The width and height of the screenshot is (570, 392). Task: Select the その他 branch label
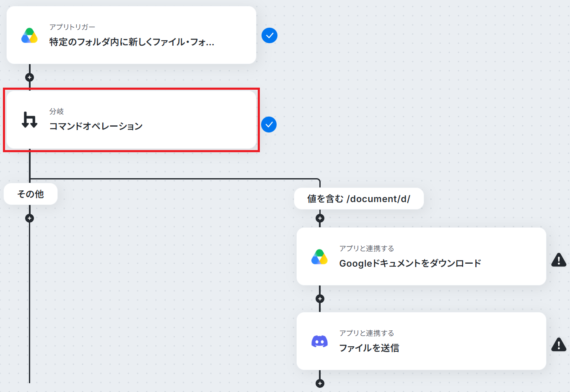point(31,194)
